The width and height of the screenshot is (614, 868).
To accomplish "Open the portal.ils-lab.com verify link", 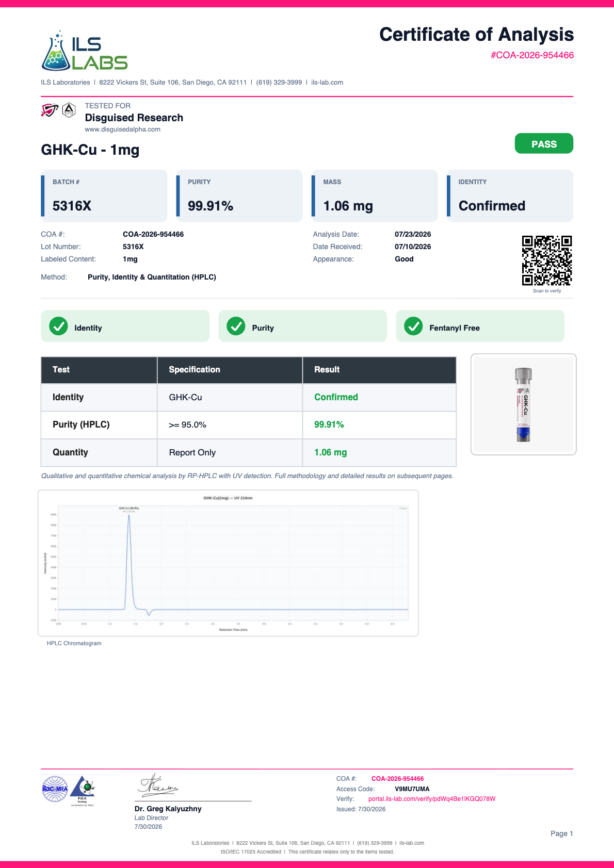I will [x=432, y=799].
